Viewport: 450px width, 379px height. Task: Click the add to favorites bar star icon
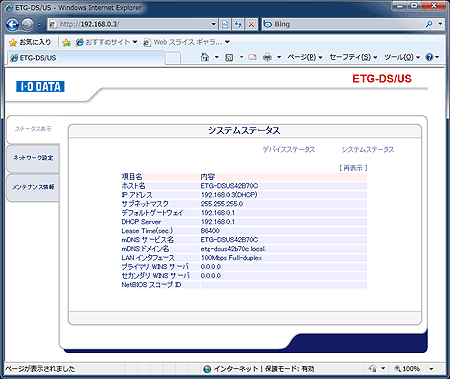click(66, 42)
